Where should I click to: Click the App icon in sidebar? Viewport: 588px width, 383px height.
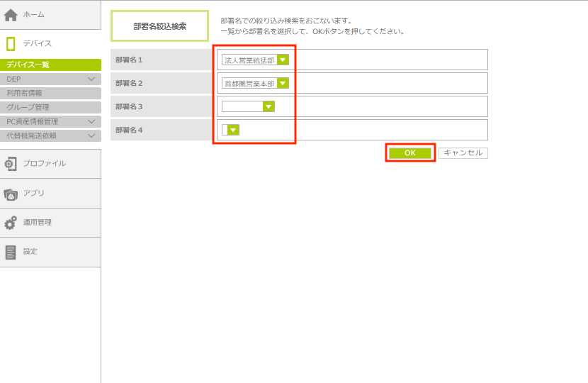click(11, 194)
